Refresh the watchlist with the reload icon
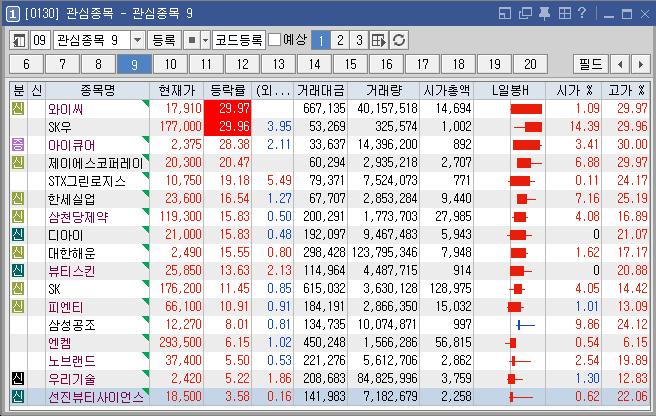The height and width of the screenshot is (416, 656). pyautogui.click(x=399, y=40)
